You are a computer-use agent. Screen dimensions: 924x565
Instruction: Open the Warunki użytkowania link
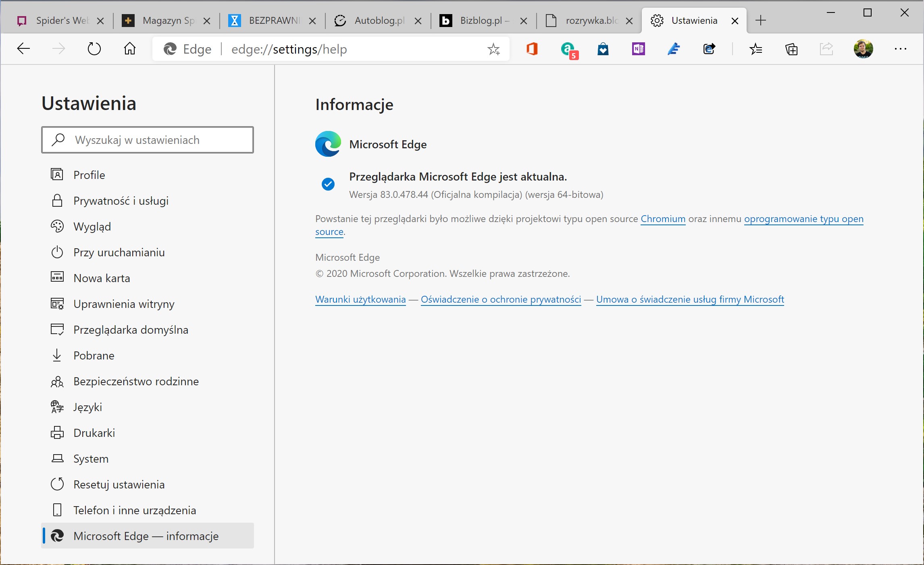[x=360, y=299]
